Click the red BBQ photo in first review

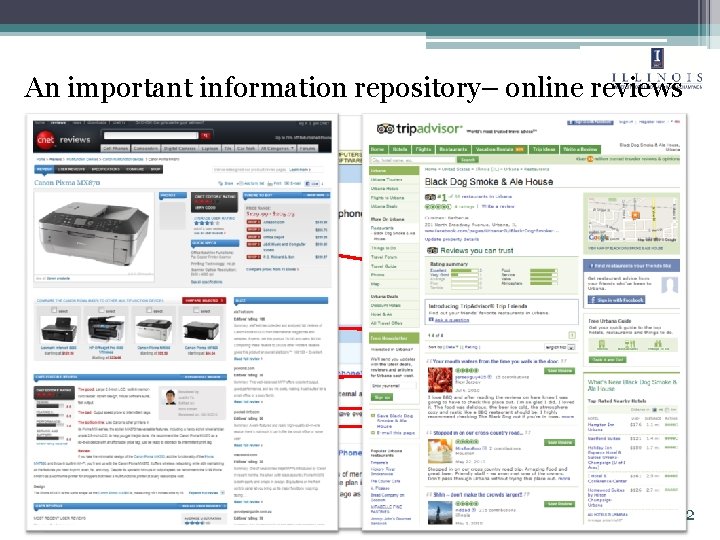(x=440, y=380)
